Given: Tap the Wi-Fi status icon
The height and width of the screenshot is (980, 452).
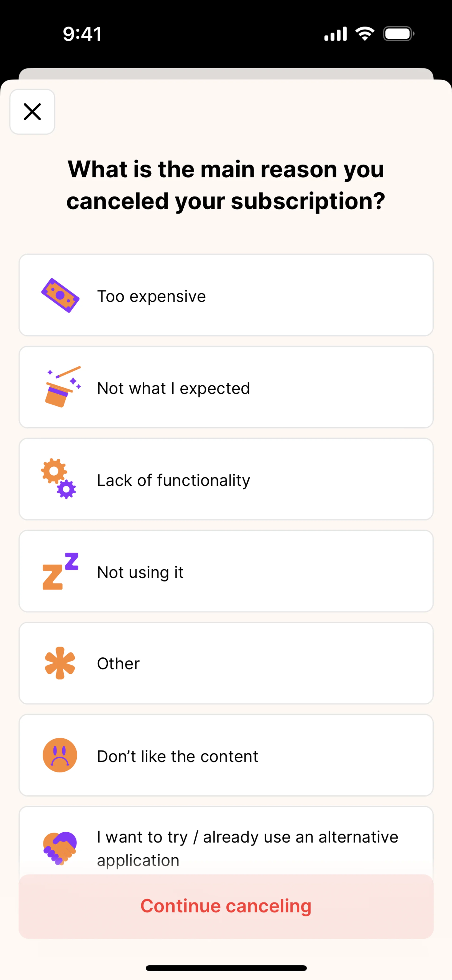Looking at the screenshot, I should (364, 34).
